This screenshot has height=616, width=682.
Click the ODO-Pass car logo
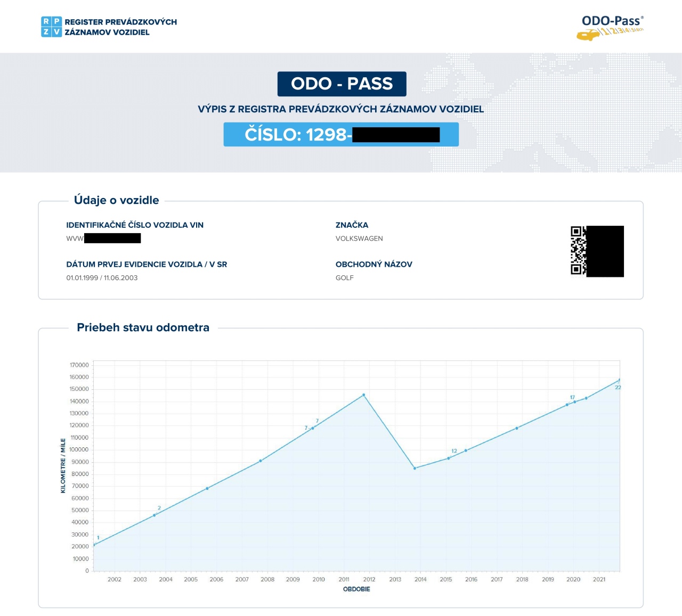pos(610,28)
